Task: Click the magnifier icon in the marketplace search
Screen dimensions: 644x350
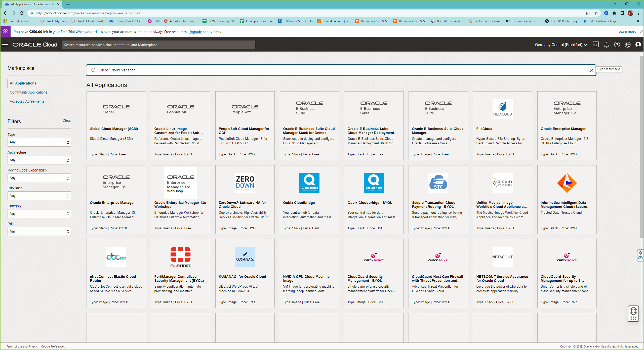Action: pyautogui.click(x=94, y=70)
